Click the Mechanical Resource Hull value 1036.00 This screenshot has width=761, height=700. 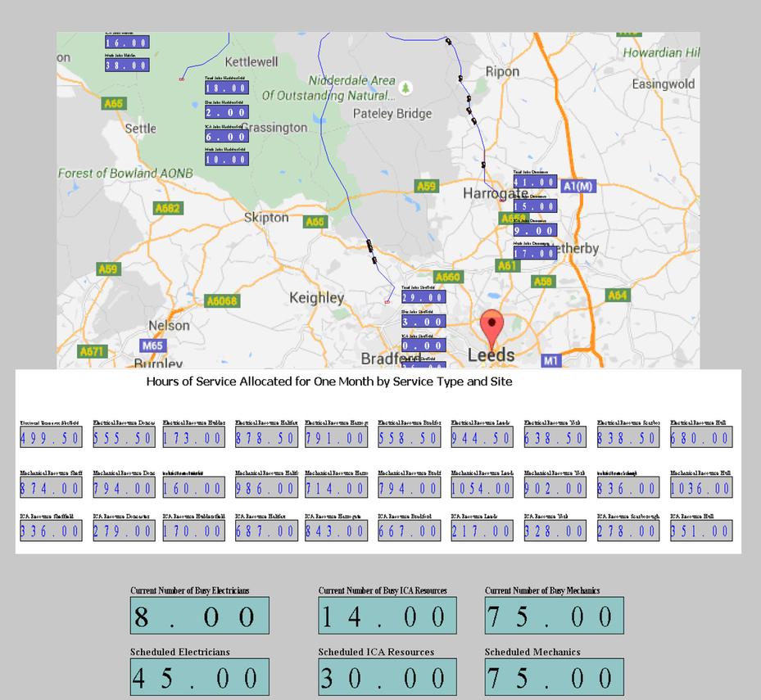701,487
